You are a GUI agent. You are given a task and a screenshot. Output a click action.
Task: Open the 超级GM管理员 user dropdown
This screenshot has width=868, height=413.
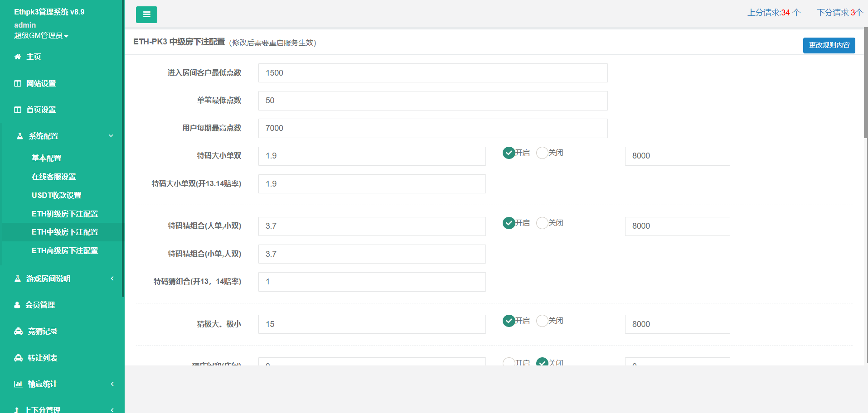click(x=41, y=36)
